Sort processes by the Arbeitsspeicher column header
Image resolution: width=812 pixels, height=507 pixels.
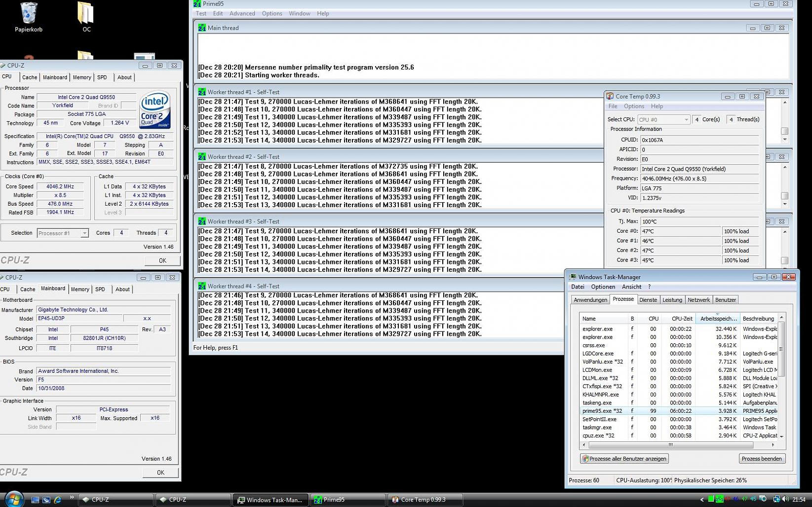[718, 319]
